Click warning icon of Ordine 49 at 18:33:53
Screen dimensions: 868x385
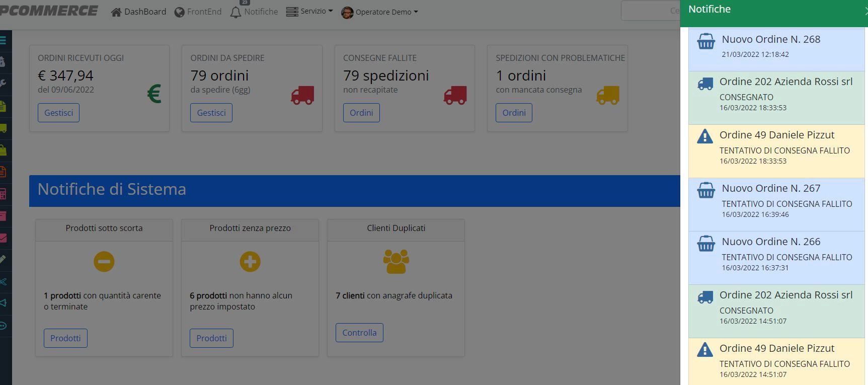tap(705, 136)
